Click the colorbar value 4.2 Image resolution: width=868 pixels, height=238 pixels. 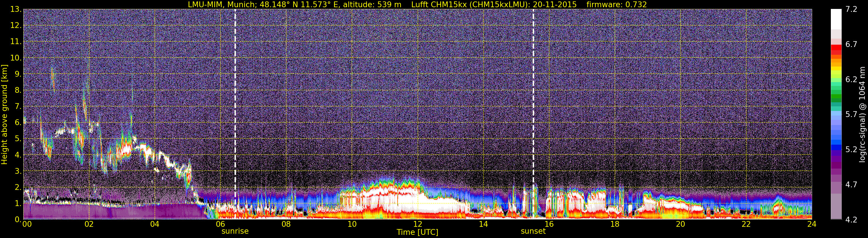pos(851,220)
